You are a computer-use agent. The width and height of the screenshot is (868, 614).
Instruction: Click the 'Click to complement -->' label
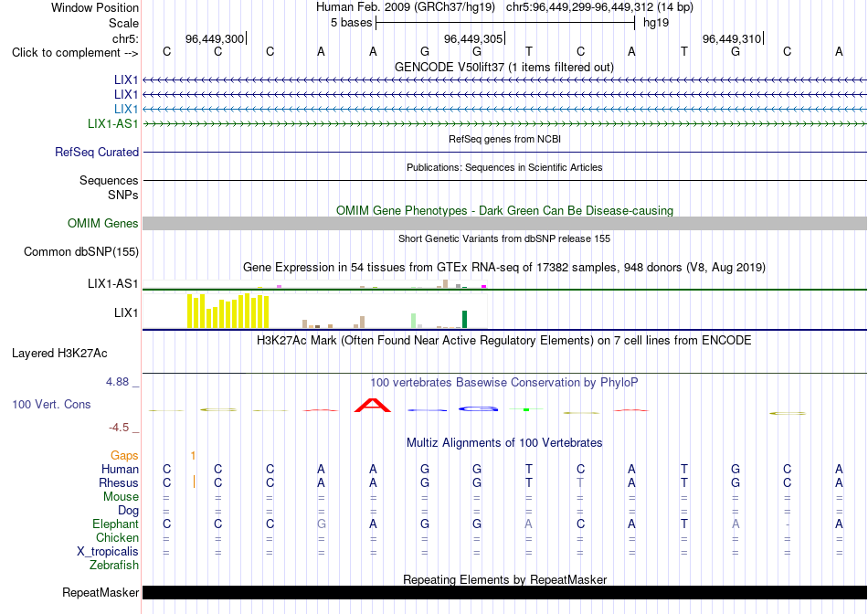coord(75,53)
